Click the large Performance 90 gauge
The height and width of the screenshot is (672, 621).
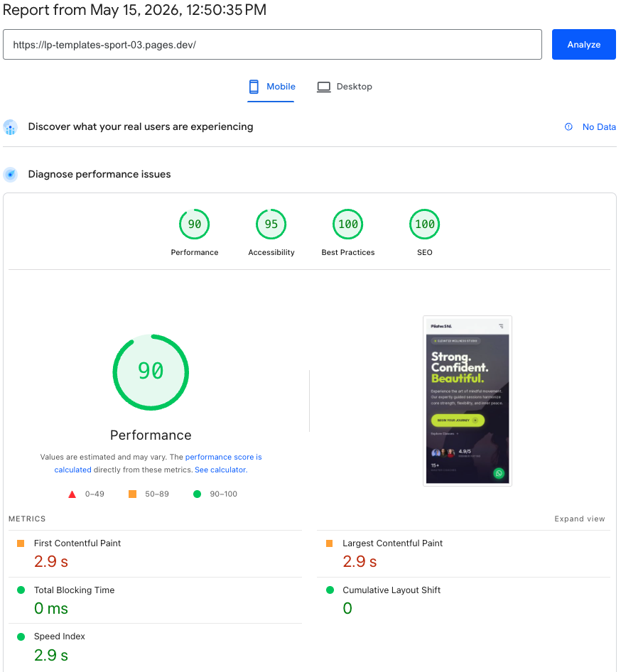click(x=151, y=372)
